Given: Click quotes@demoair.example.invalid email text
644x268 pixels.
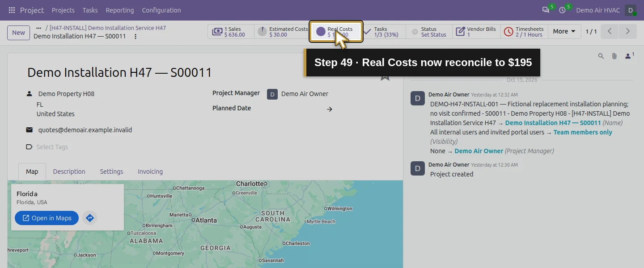Looking at the screenshot, I should point(85,130).
